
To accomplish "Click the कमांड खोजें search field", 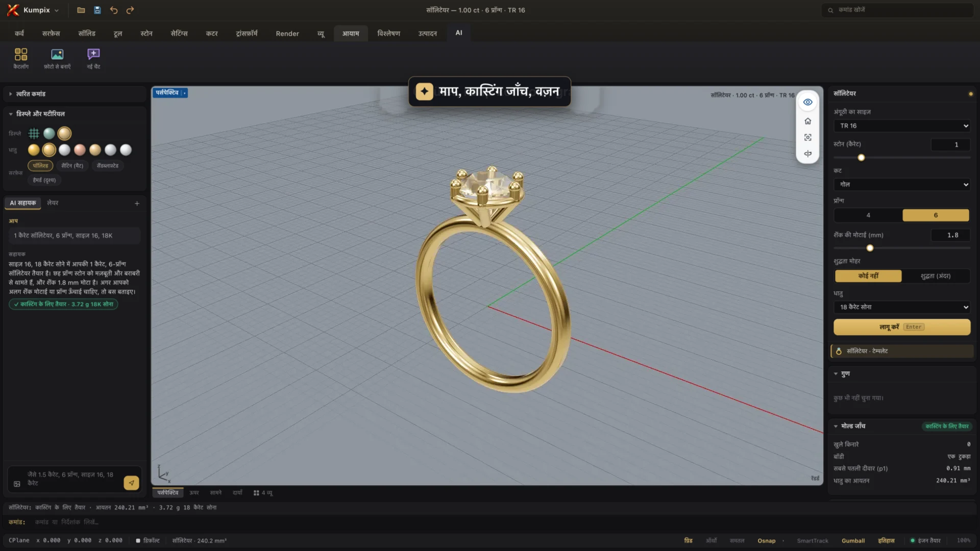I will [x=897, y=10].
